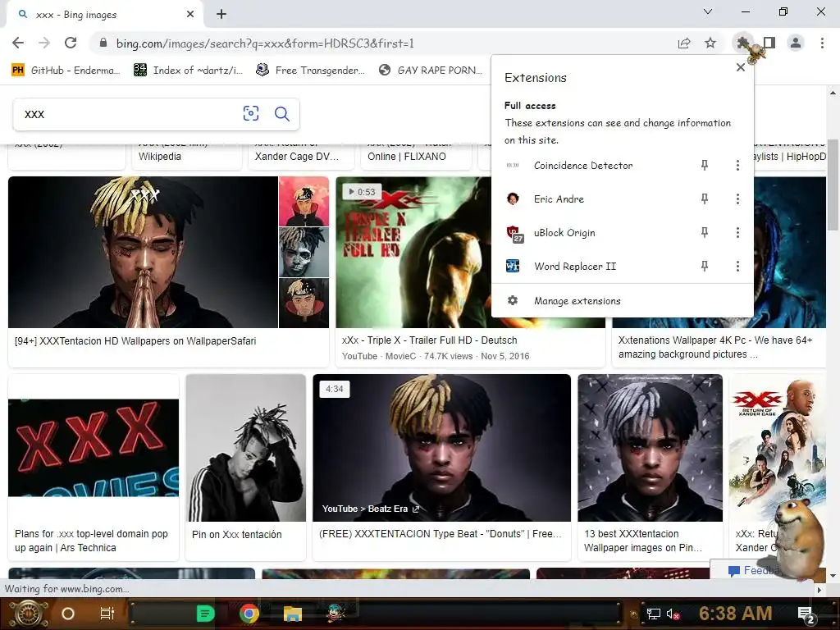
Task: Close the Extensions popup
Action: pyautogui.click(x=741, y=67)
